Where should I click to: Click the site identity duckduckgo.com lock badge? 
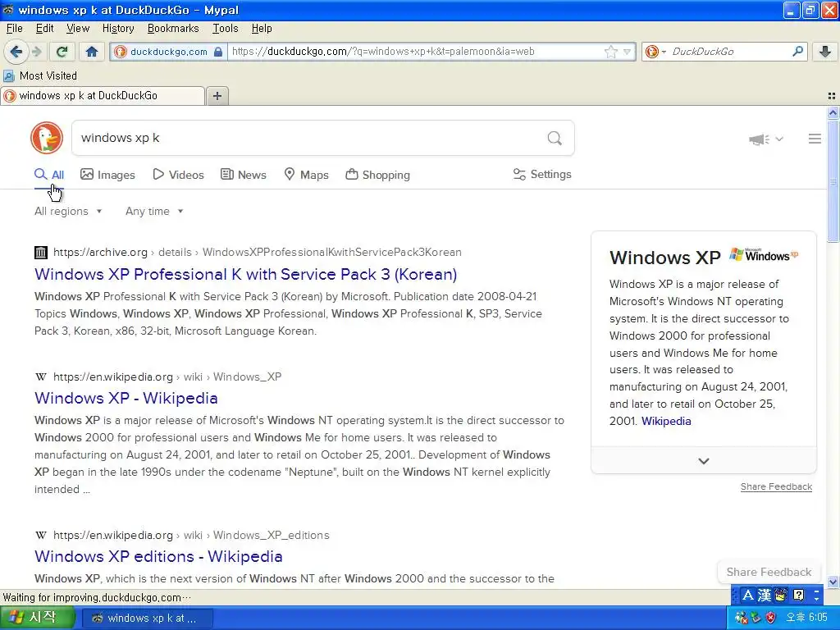coord(169,52)
